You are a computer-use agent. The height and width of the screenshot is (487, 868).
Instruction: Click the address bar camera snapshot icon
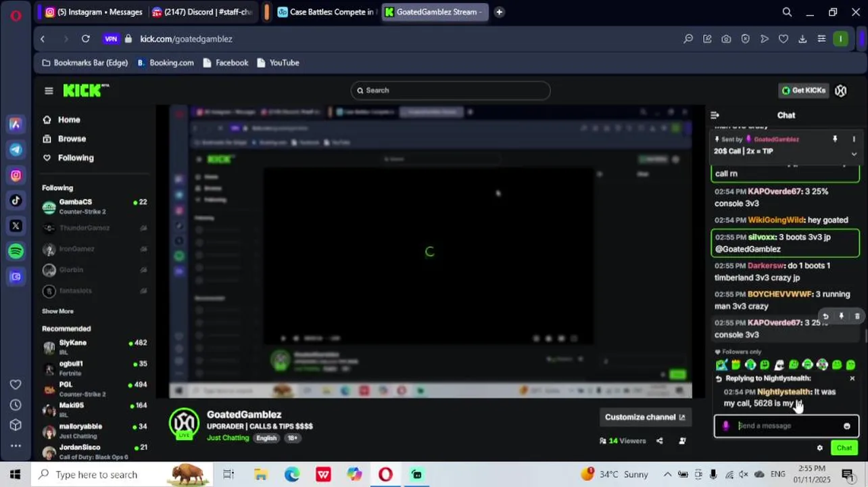[x=726, y=39]
